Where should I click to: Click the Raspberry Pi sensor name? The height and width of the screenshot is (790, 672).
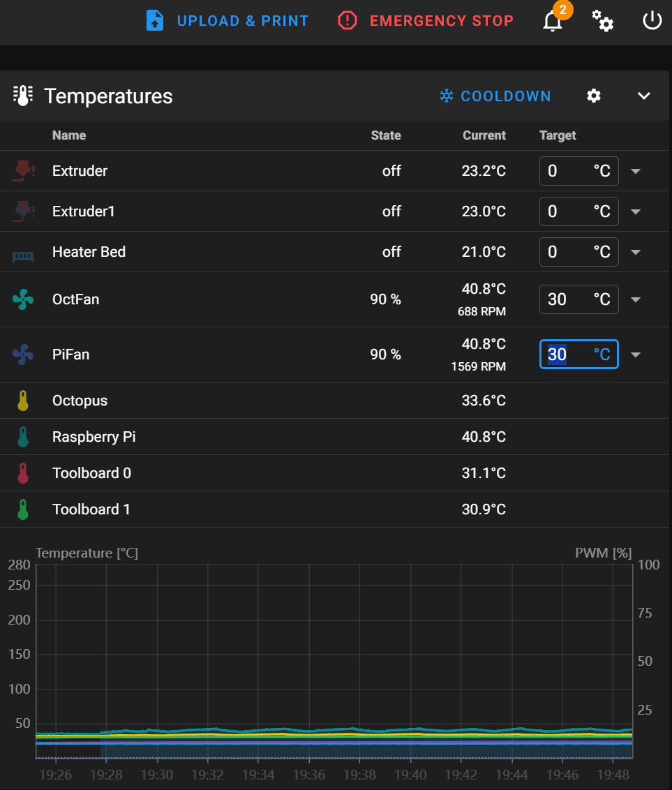click(94, 437)
